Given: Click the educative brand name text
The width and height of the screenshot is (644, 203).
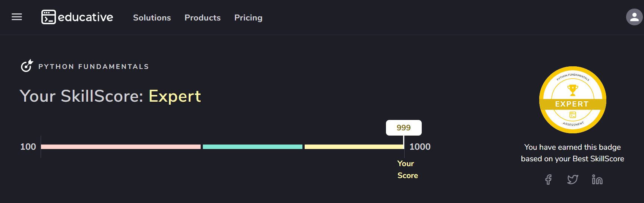Looking at the screenshot, I should (85, 17).
